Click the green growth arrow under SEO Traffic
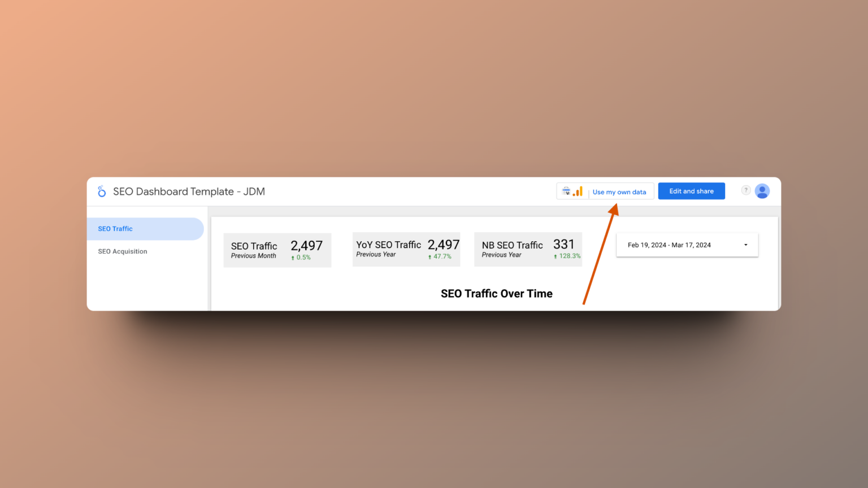The height and width of the screenshot is (488, 868). click(293, 257)
